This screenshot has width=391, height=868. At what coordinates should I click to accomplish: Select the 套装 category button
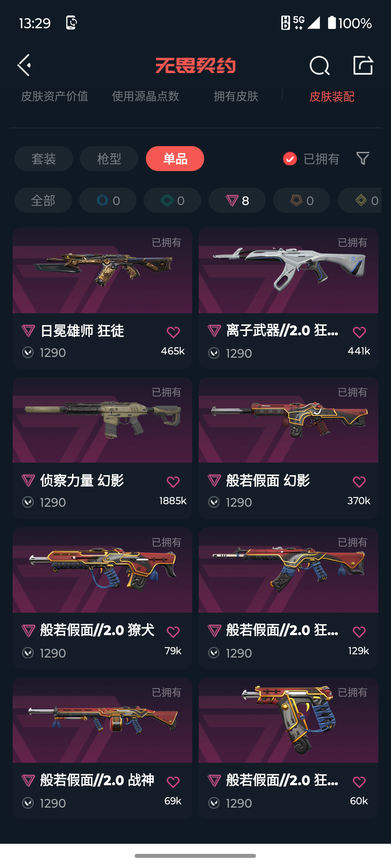[44, 159]
